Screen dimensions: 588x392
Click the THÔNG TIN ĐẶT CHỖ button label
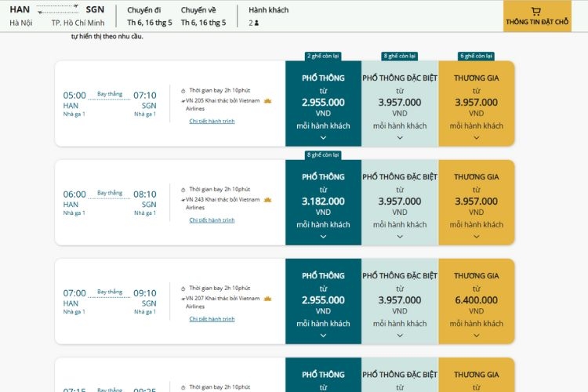tap(537, 22)
